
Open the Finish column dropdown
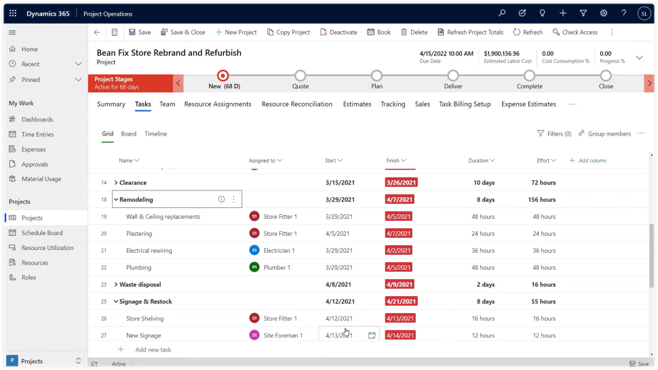pos(396,161)
